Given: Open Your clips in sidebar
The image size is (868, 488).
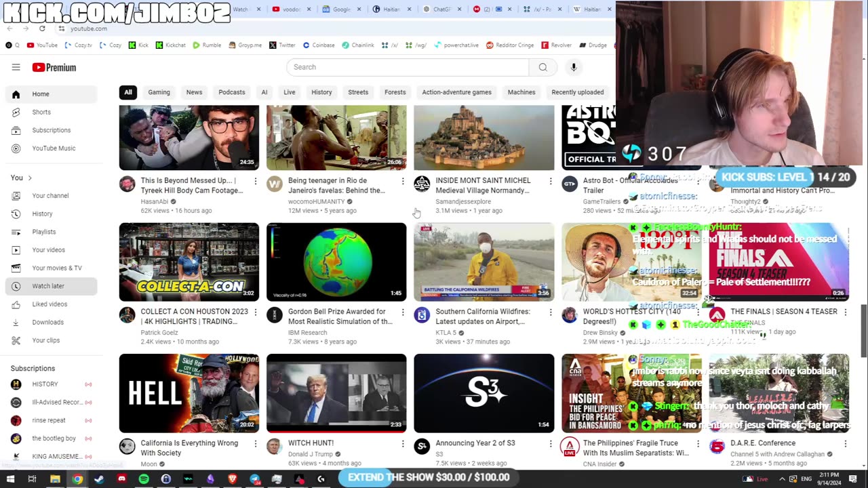Looking at the screenshot, I should [x=51, y=340].
